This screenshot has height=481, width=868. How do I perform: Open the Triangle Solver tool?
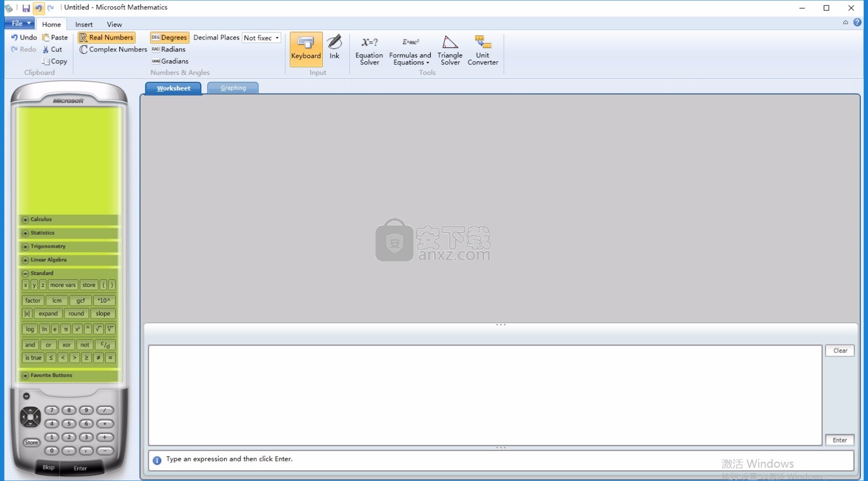coord(450,50)
